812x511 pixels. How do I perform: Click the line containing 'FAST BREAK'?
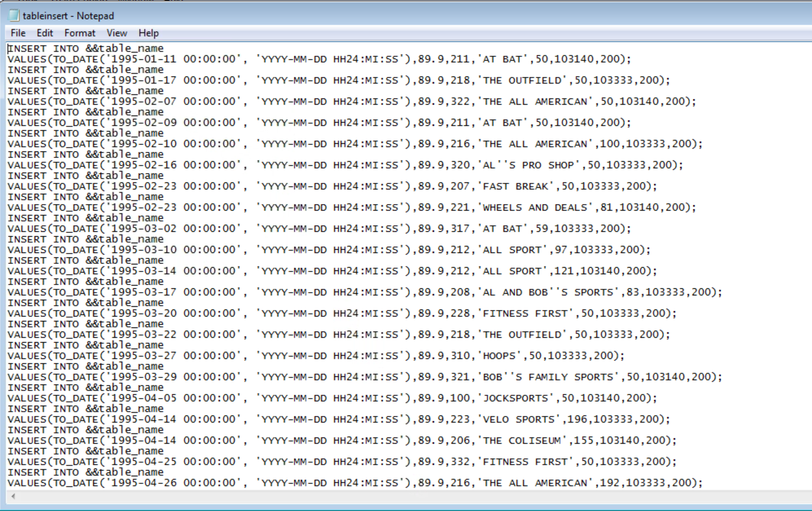pos(332,186)
